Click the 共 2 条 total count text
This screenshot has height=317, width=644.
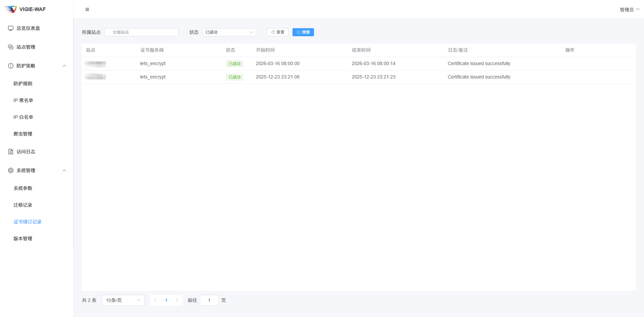pyautogui.click(x=89, y=300)
